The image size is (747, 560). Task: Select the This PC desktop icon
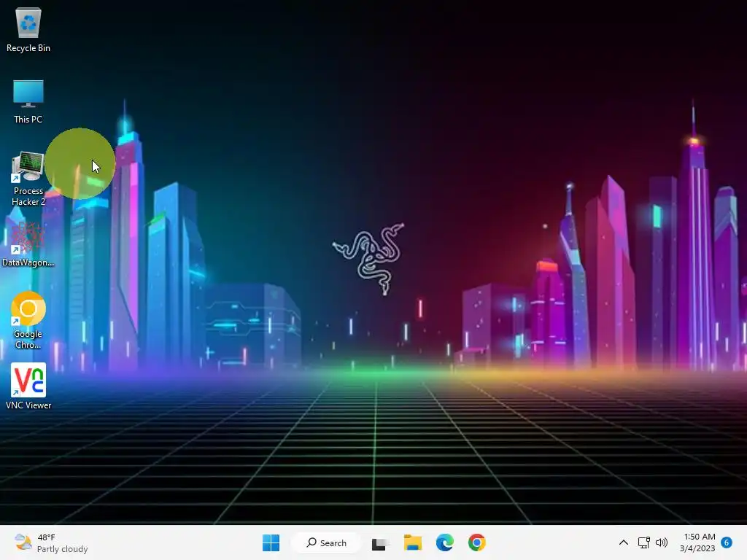coord(28,101)
